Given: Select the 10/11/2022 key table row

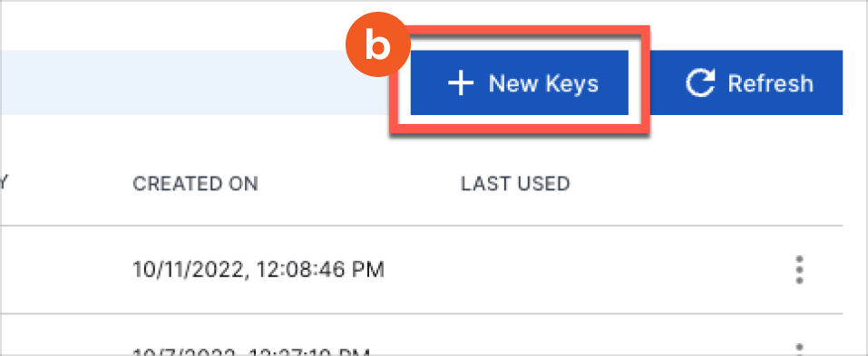Looking at the screenshot, I should click(421, 270).
